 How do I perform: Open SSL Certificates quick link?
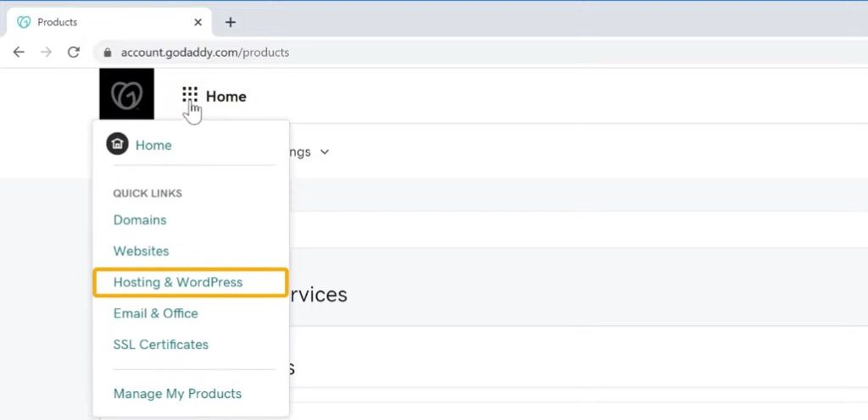click(x=161, y=345)
